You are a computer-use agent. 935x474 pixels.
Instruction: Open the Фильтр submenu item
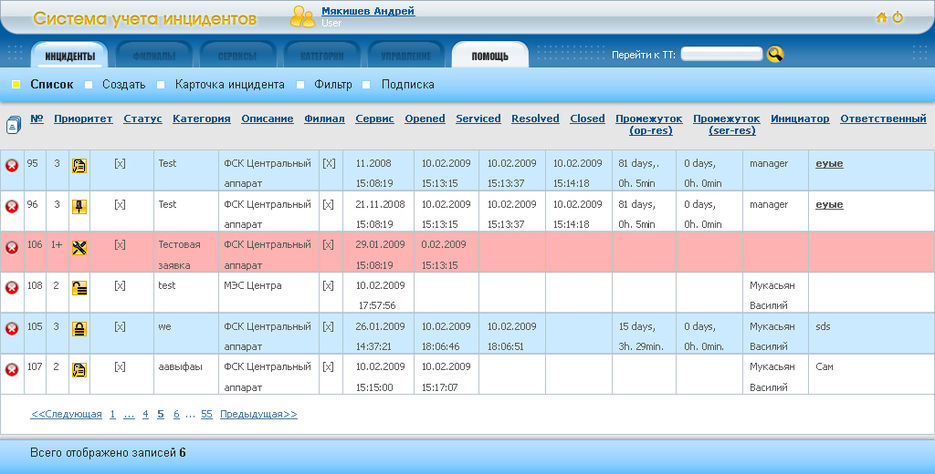pyautogui.click(x=333, y=84)
